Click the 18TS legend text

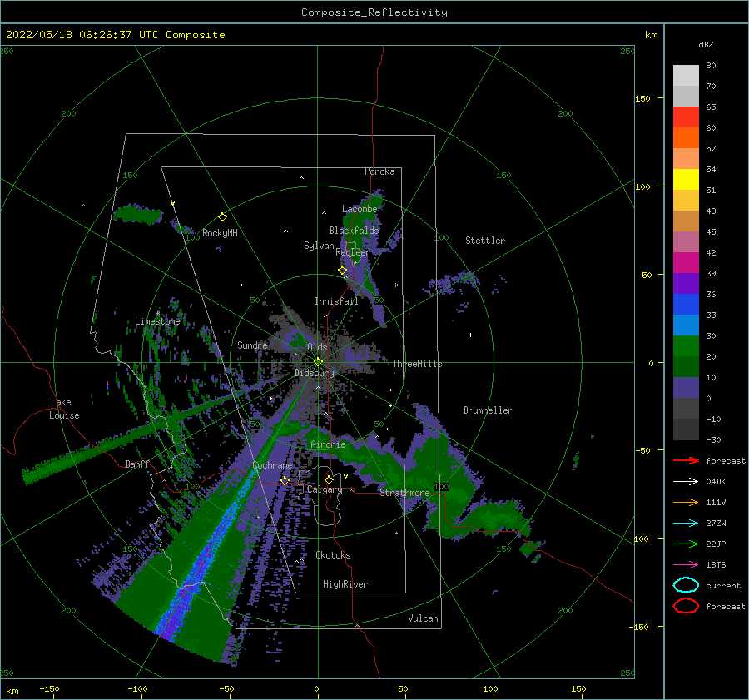coord(716,565)
